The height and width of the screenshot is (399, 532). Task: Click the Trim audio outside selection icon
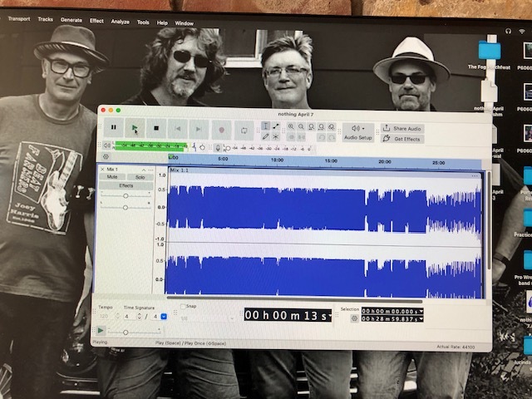(291, 137)
